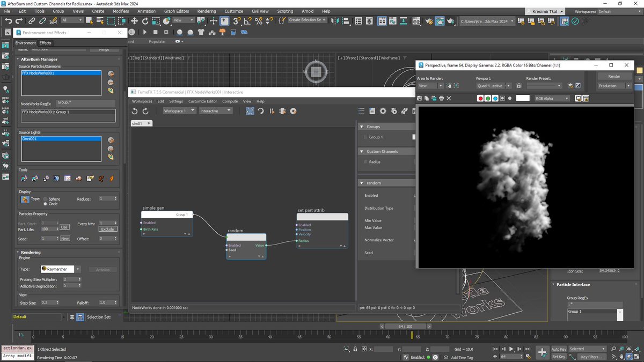The width and height of the screenshot is (644, 362).
Task: Toggle Auto Key animation mode
Action: click(x=558, y=349)
